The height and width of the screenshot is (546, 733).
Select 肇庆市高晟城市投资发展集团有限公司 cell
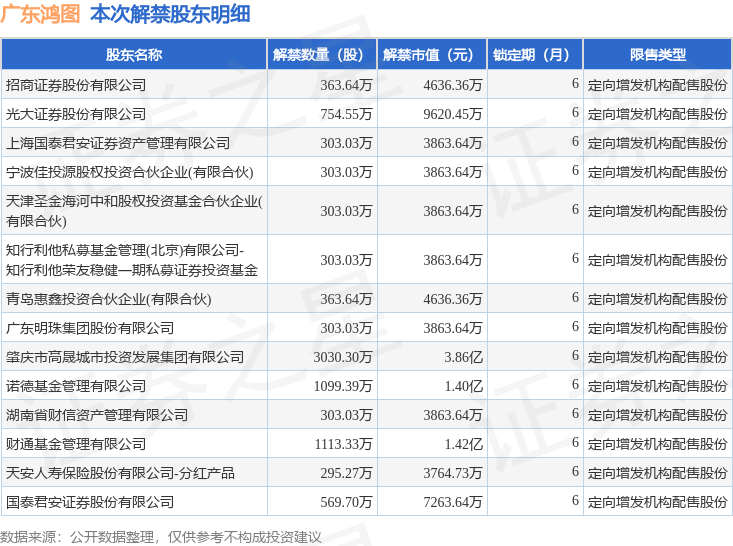125,357
